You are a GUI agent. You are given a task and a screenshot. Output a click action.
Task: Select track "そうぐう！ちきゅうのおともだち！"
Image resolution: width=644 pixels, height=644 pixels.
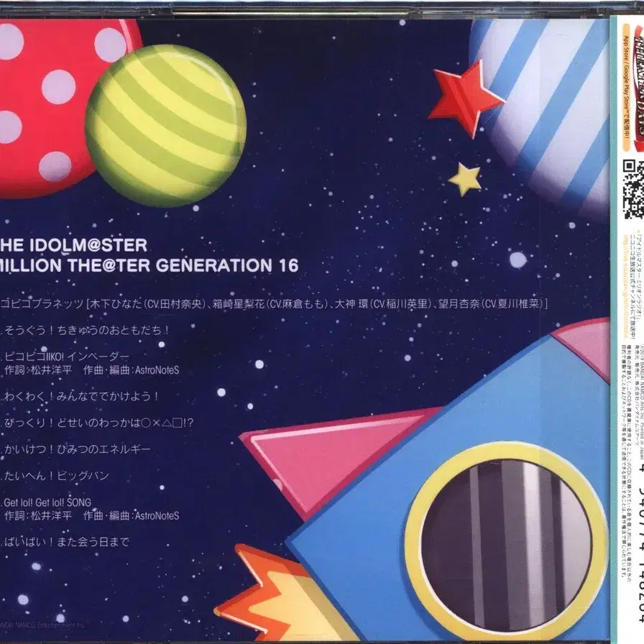(86, 330)
